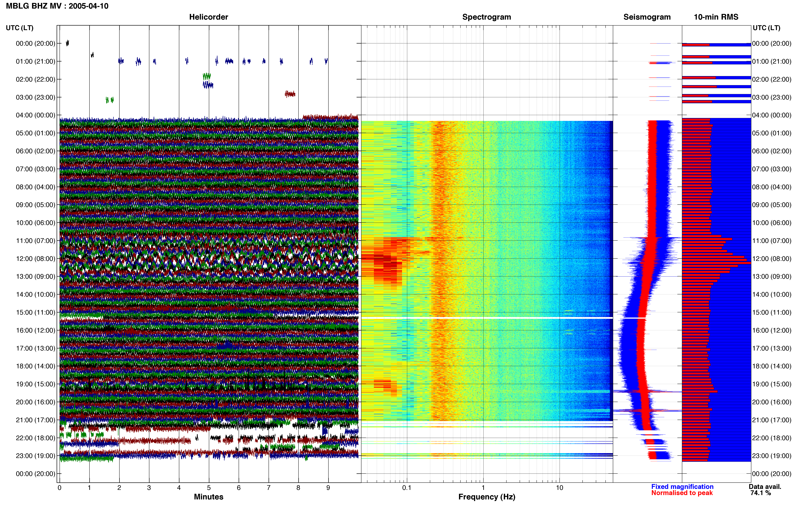
Task: Click tick label "6" on the Minutes axis
Action: click(239, 488)
